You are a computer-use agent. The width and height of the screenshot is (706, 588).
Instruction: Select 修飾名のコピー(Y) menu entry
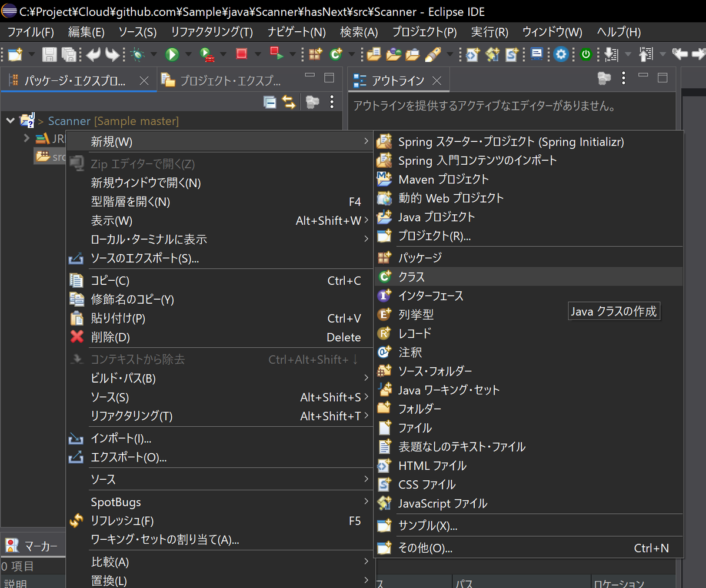220,300
